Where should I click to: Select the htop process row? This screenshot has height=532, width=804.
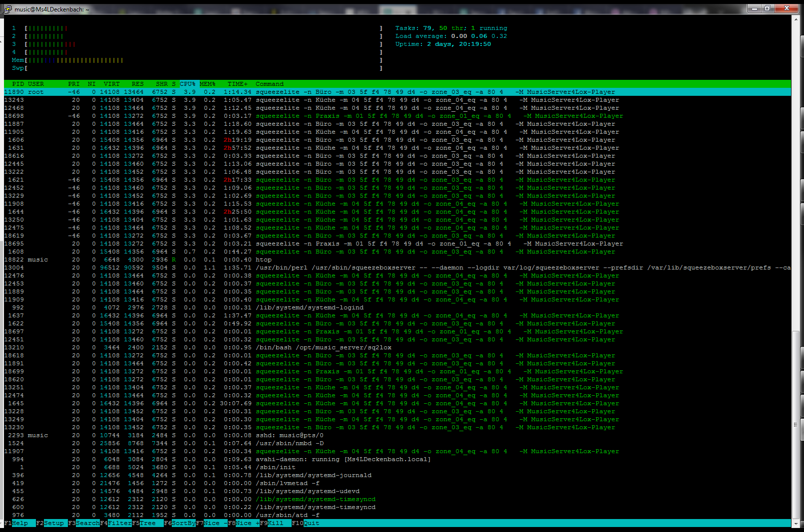point(264,260)
